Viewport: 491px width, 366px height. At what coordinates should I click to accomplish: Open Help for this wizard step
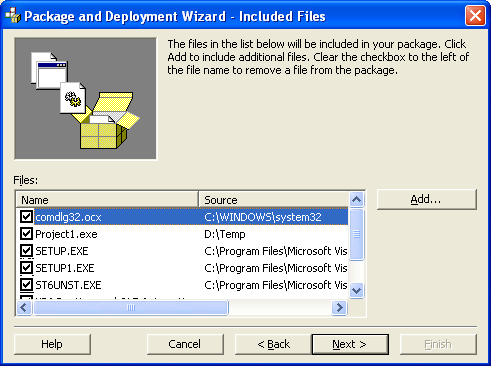click(x=52, y=344)
